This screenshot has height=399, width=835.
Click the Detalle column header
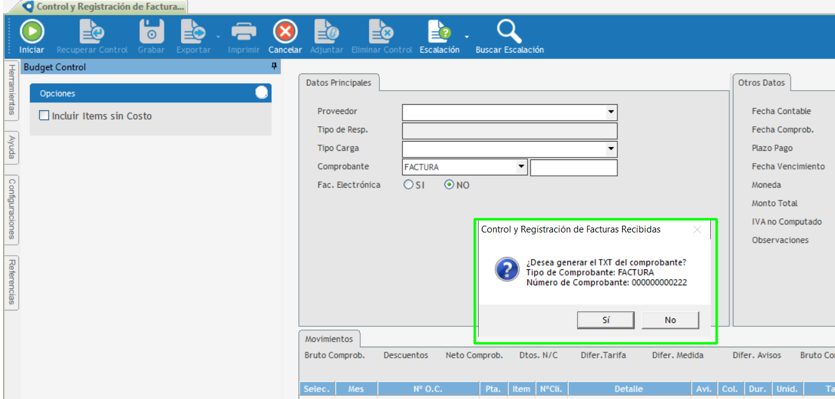click(628, 389)
